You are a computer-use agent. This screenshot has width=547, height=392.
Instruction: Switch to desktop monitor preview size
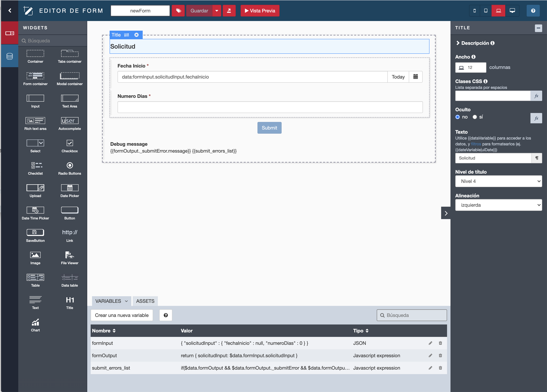tap(512, 11)
